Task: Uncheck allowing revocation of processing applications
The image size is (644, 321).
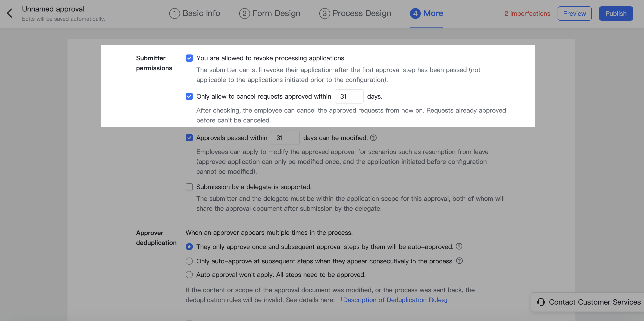Action: 189,58
